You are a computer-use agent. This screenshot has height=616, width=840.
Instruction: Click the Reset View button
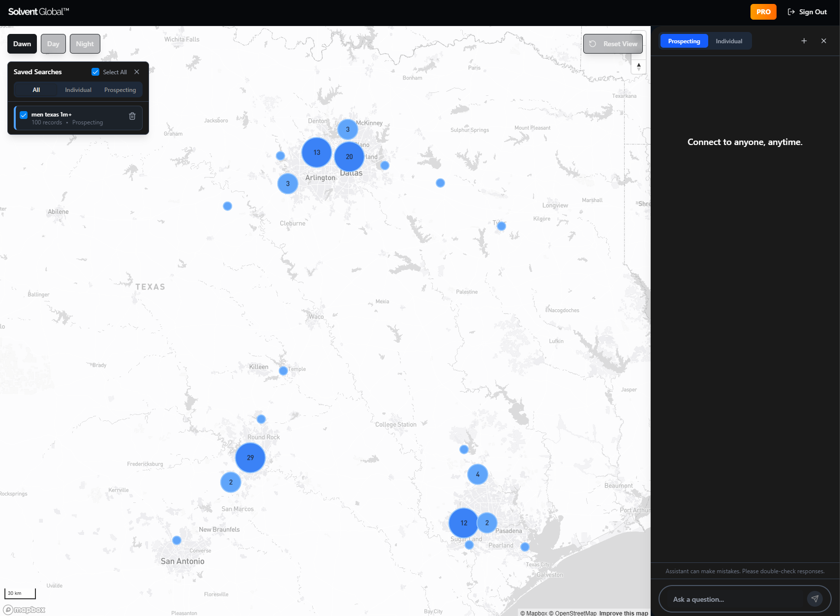click(613, 44)
